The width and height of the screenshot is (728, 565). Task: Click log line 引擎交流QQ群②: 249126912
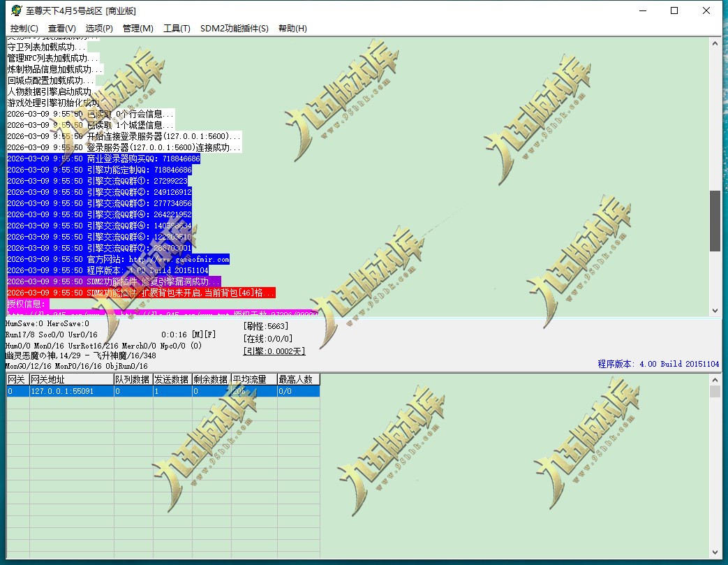click(x=99, y=192)
